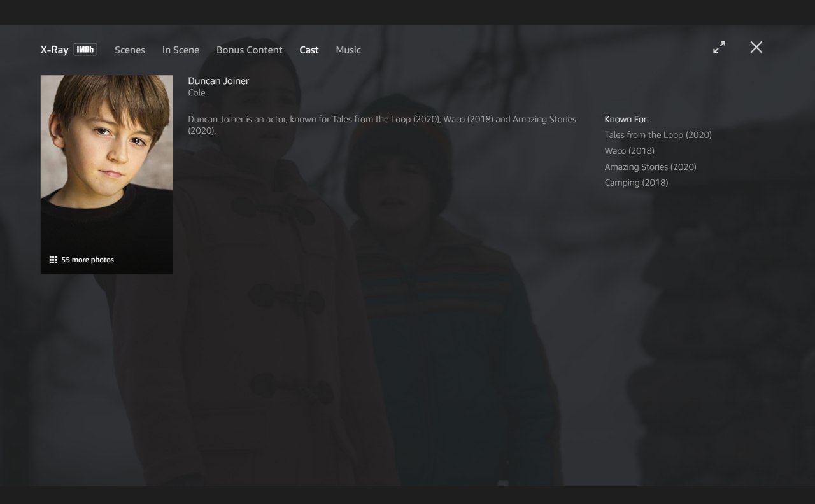Click the IMDb logo badge

[85, 50]
